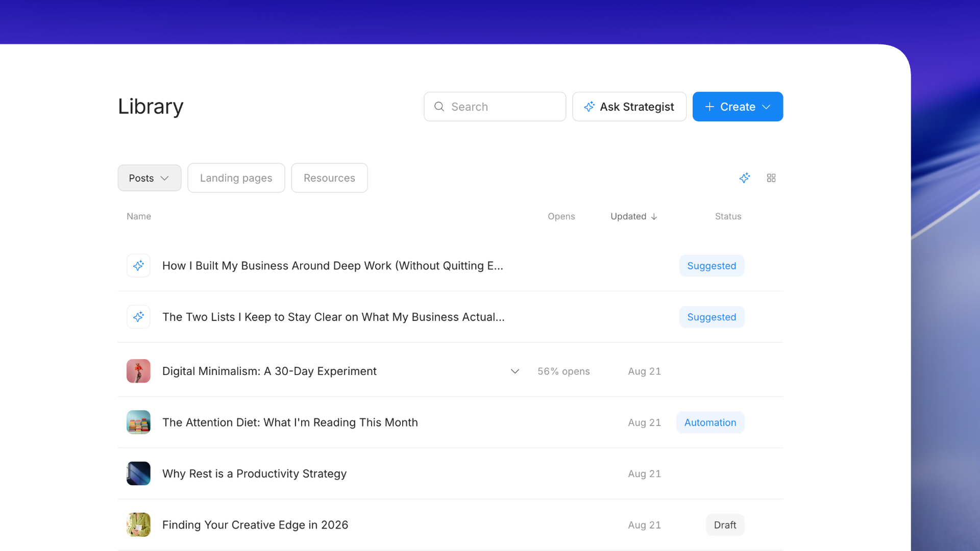This screenshot has width=980, height=551.
Task: Focus the Search input field
Action: click(x=495, y=107)
